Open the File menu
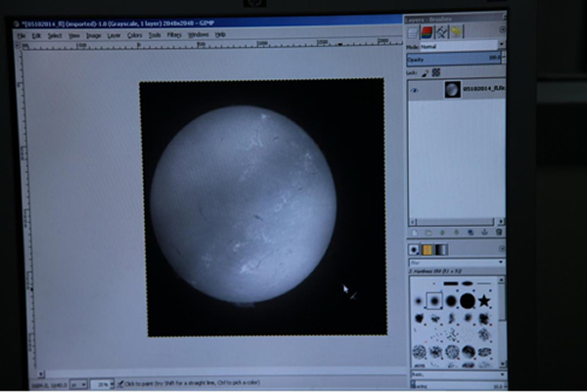The width and height of the screenshot is (587, 392). [21, 34]
